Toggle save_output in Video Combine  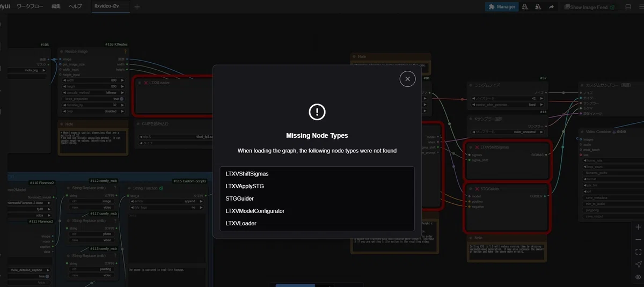[612, 216]
